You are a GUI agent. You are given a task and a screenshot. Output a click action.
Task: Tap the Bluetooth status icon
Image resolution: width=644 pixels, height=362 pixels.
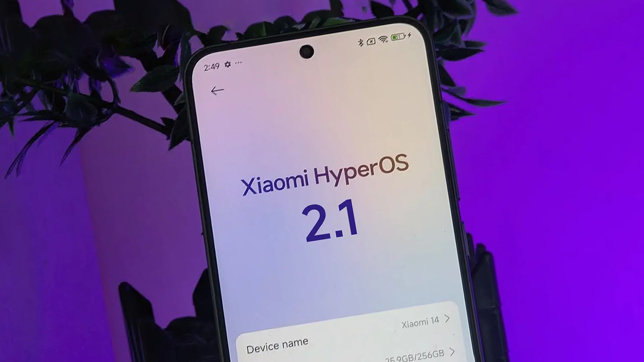(361, 41)
